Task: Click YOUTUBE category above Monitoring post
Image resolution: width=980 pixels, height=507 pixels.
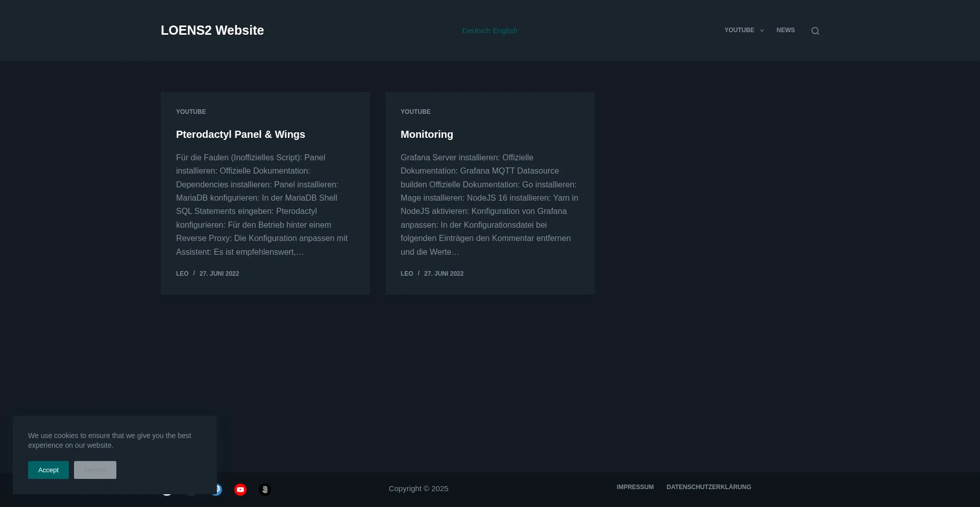Action: click(x=415, y=112)
